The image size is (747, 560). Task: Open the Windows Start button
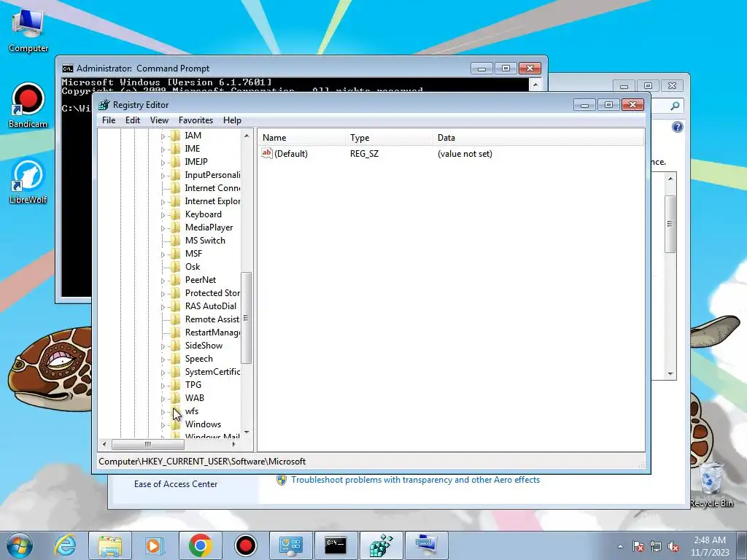19,545
